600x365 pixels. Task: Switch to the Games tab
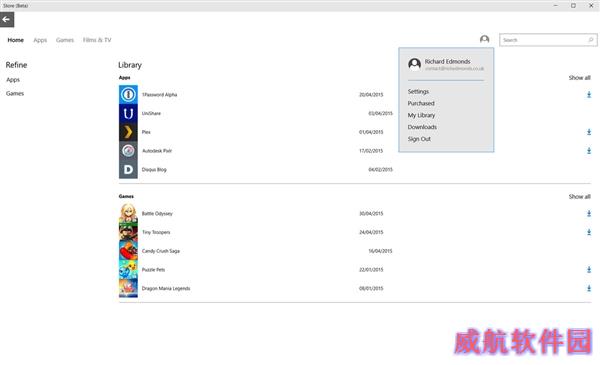65,40
